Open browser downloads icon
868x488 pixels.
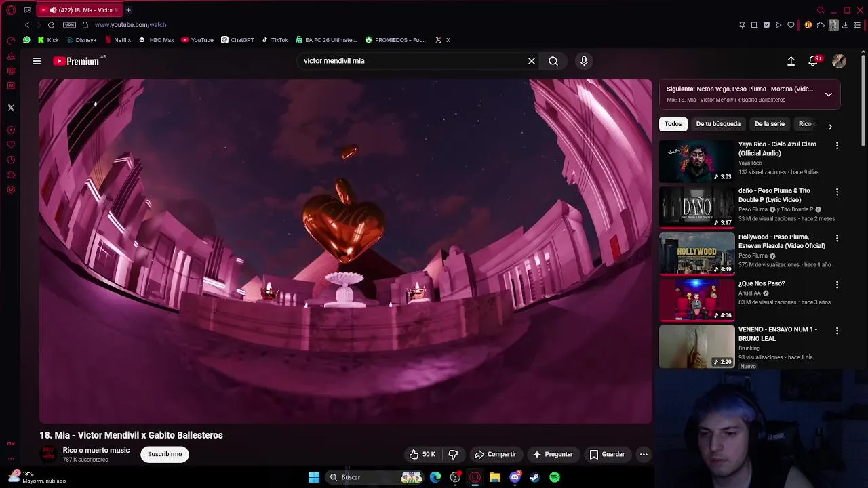pos(845,25)
